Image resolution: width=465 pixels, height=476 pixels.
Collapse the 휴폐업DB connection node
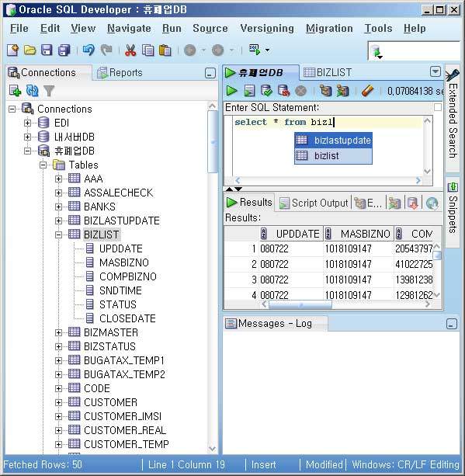click(x=27, y=151)
